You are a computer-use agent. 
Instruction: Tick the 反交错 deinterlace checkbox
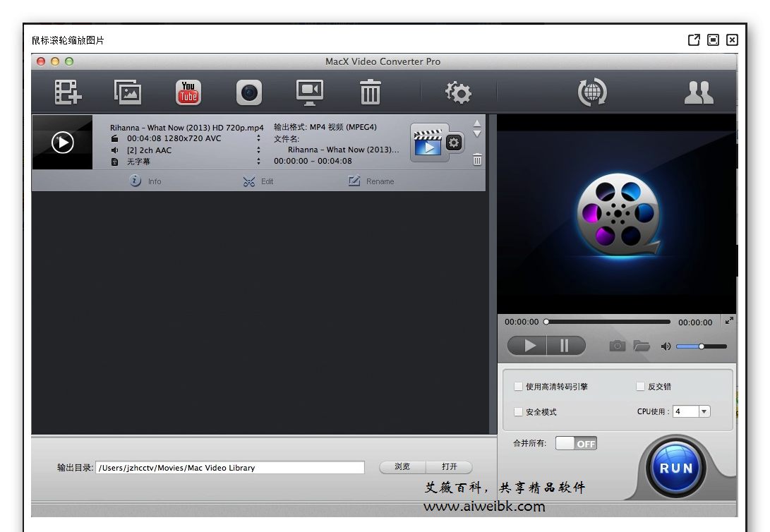(x=641, y=387)
